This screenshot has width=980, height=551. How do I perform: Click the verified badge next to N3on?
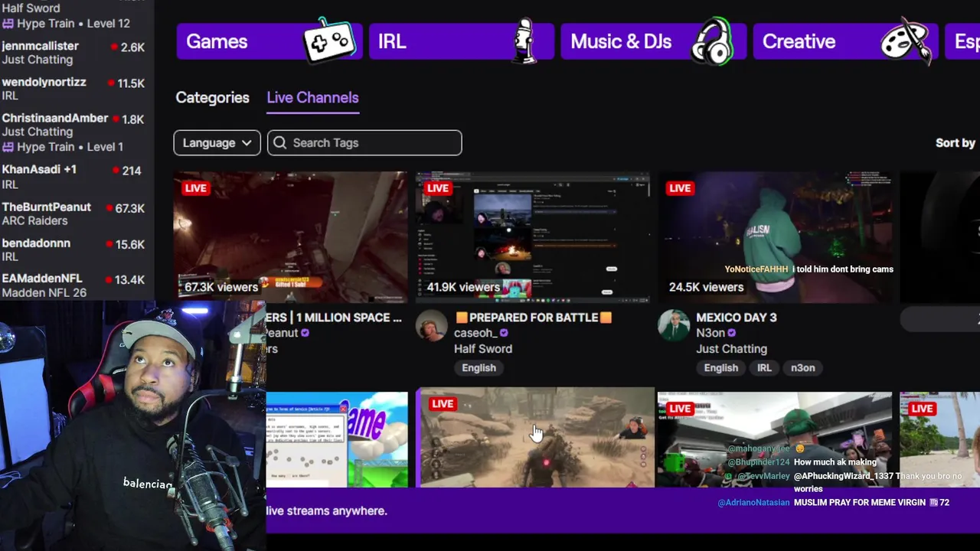[731, 333]
